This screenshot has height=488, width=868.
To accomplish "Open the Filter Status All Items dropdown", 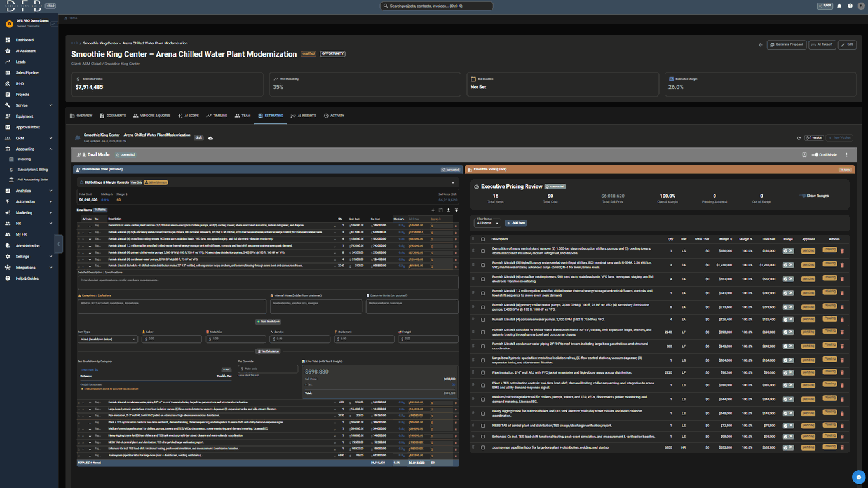I will click(x=488, y=223).
